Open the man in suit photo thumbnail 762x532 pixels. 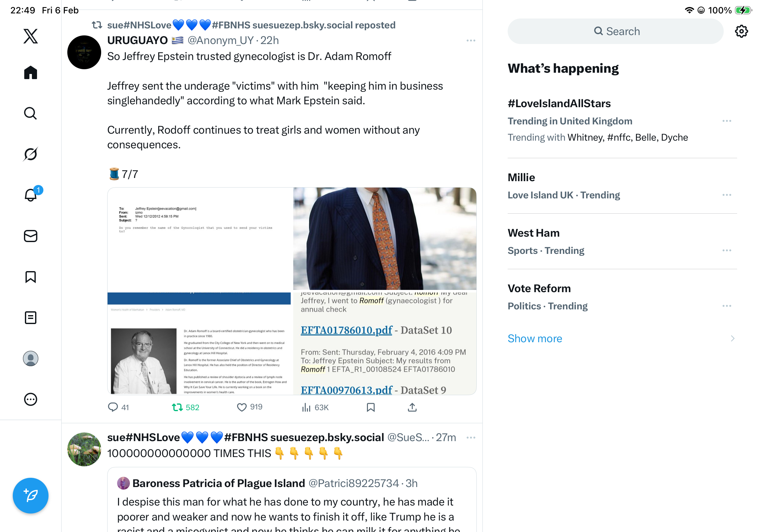tap(384, 239)
